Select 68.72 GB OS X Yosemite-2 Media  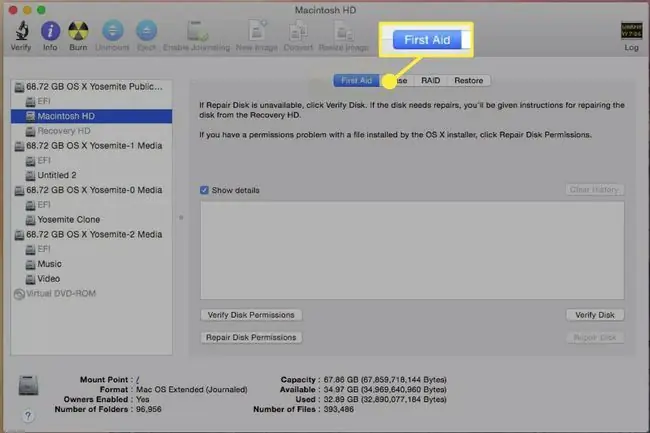(92, 235)
